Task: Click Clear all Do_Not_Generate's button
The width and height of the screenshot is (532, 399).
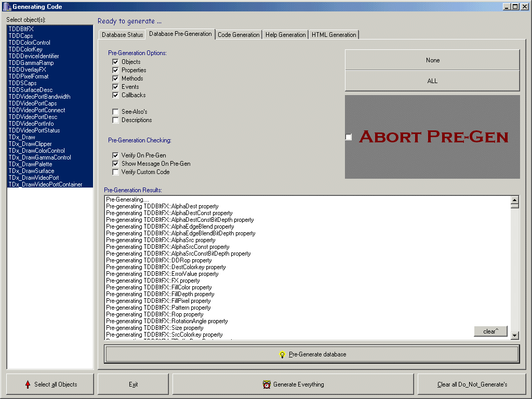Action: point(472,384)
